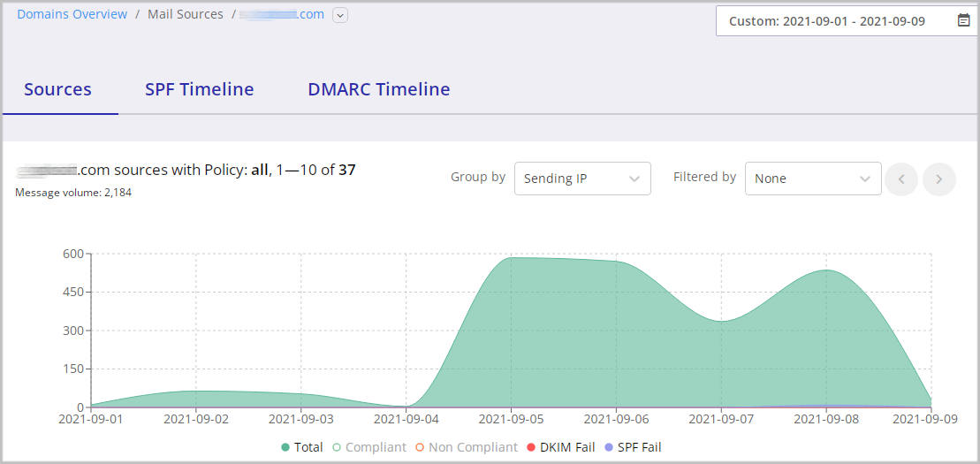Click the 2021-09-08 peak on chart
The height and width of the screenshot is (464, 980).
(x=826, y=270)
